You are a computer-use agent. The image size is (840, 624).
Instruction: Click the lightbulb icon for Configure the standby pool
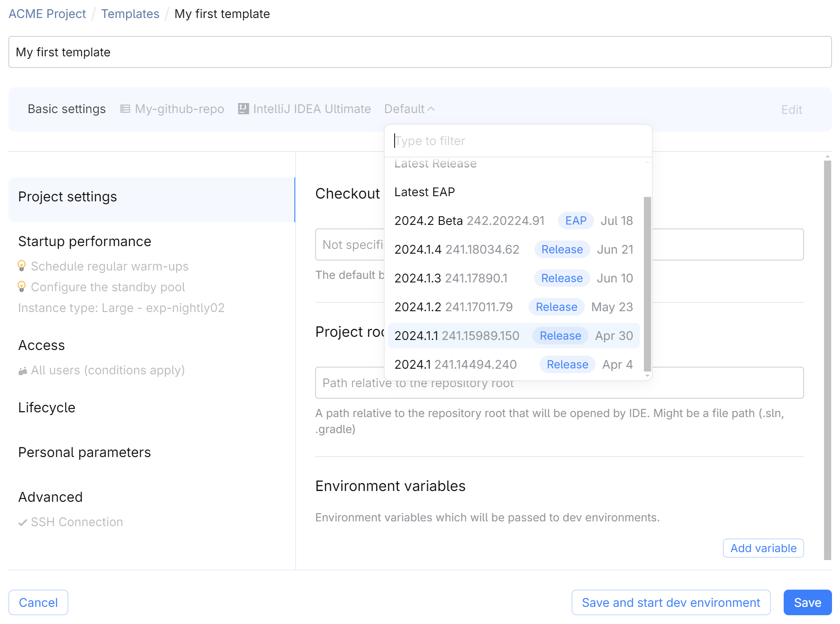point(22,286)
